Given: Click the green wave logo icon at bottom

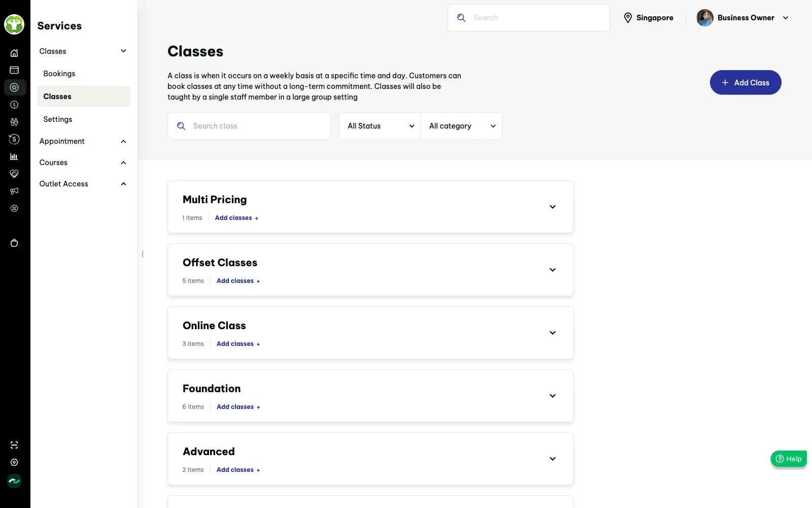Looking at the screenshot, I should 14,481.
